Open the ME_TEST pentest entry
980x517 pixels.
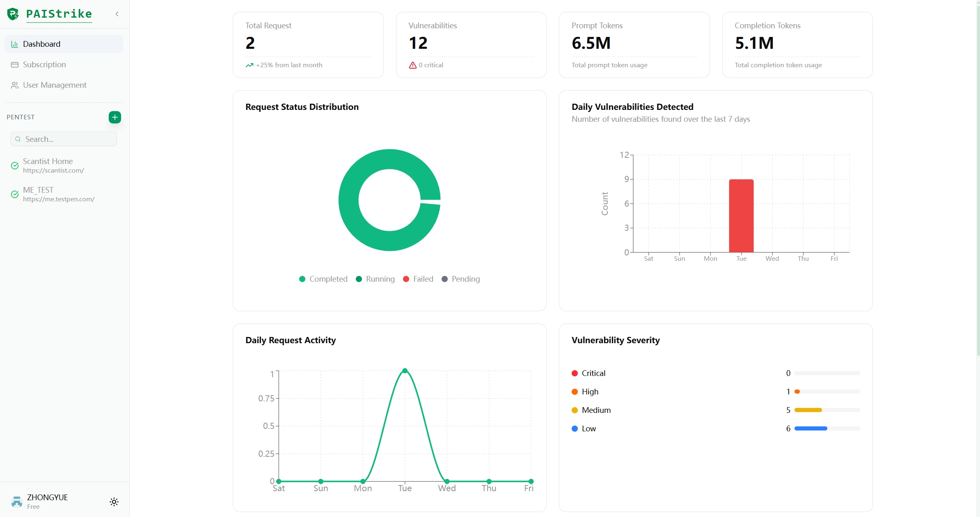tap(58, 194)
